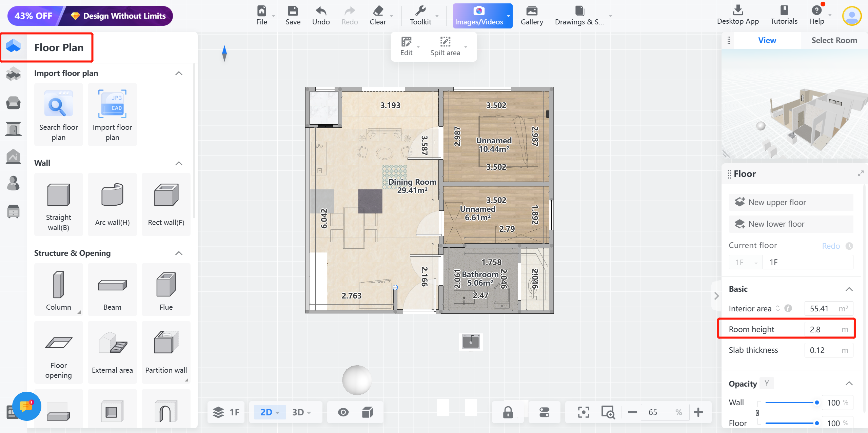Click the fit-to-screen icon
This screenshot has width=868, height=433.
pyautogui.click(x=584, y=412)
